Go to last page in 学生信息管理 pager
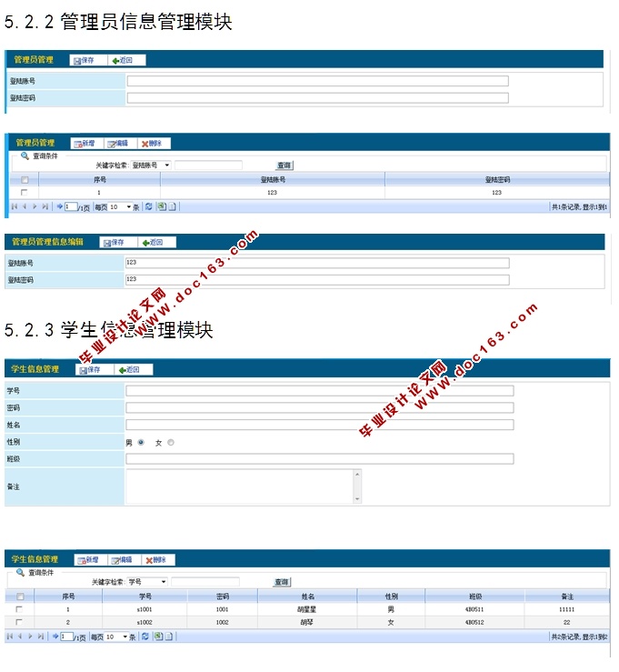619x672 pixels. click(41, 637)
